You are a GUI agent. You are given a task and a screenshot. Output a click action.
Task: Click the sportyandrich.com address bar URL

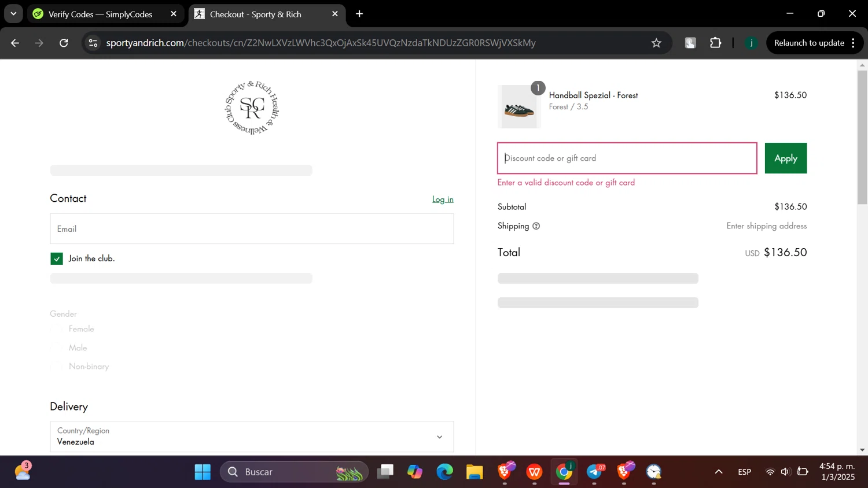coord(321,43)
